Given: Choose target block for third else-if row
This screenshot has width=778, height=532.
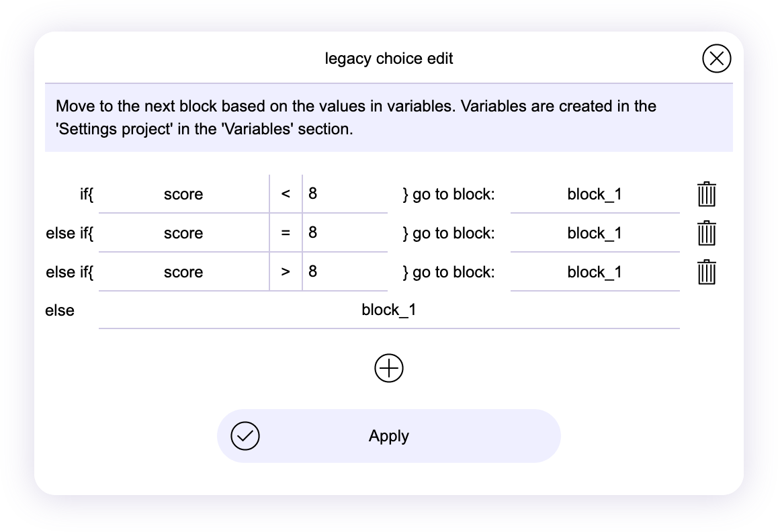Looking at the screenshot, I should [x=595, y=273].
